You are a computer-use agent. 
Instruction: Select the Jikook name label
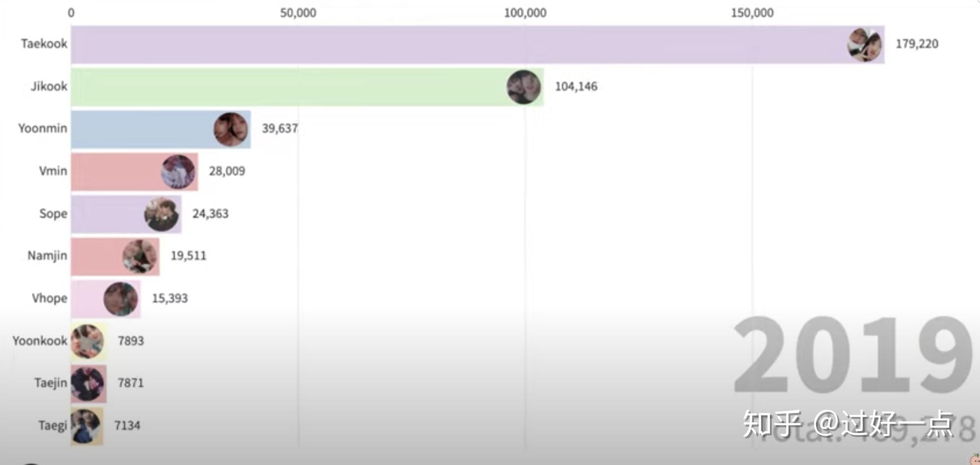coord(49,86)
